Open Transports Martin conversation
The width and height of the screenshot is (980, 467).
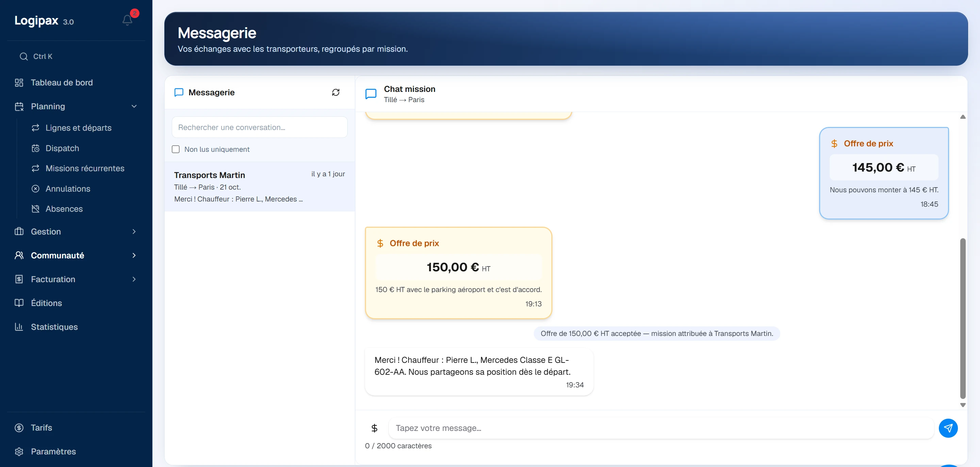[x=260, y=187]
